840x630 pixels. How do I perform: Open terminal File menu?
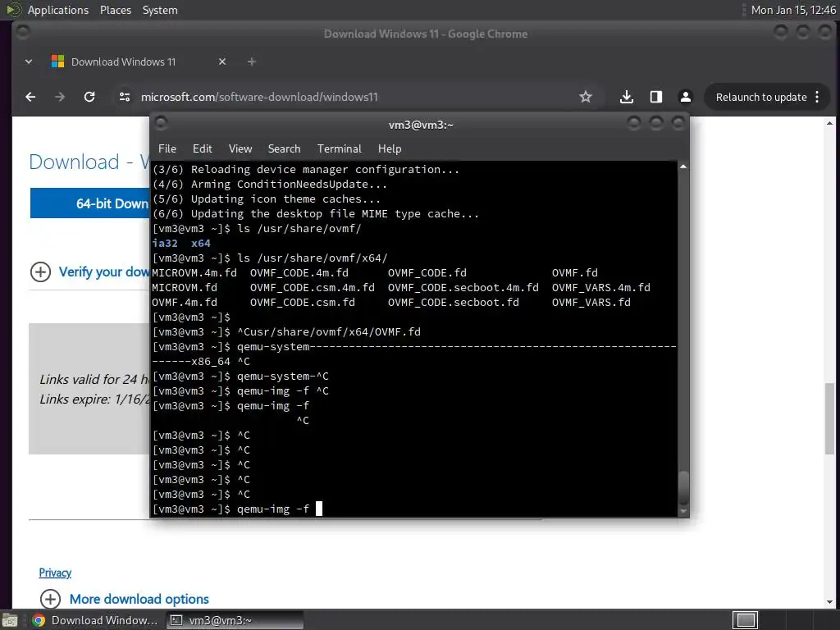click(x=167, y=149)
